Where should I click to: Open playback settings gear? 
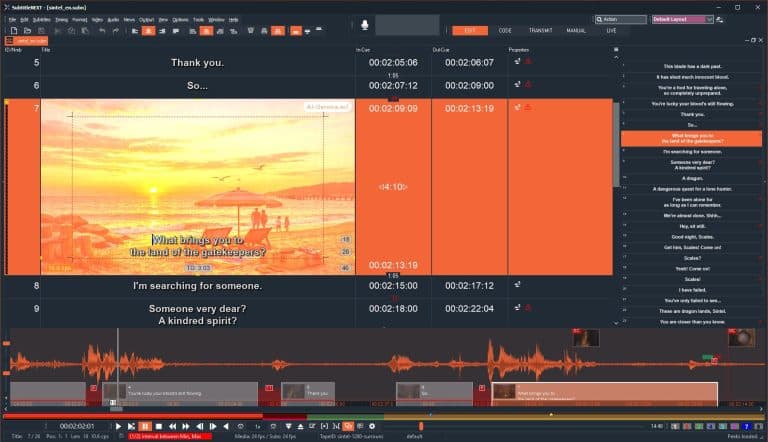coord(372,426)
